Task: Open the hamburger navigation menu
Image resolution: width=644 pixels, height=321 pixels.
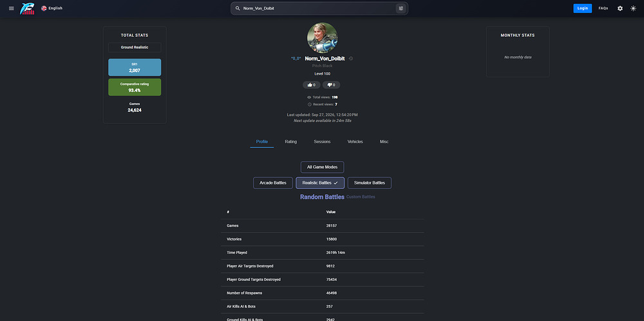Action: [11, 8]
